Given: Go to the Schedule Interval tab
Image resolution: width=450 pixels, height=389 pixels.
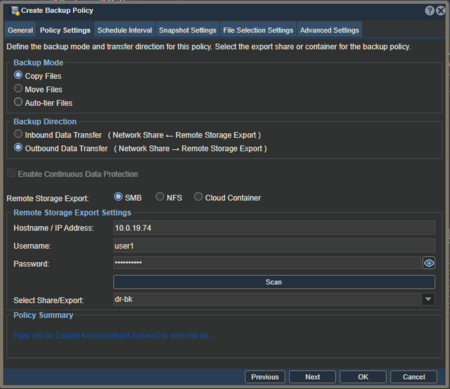Looking at the screenshot, I should 125,30.
